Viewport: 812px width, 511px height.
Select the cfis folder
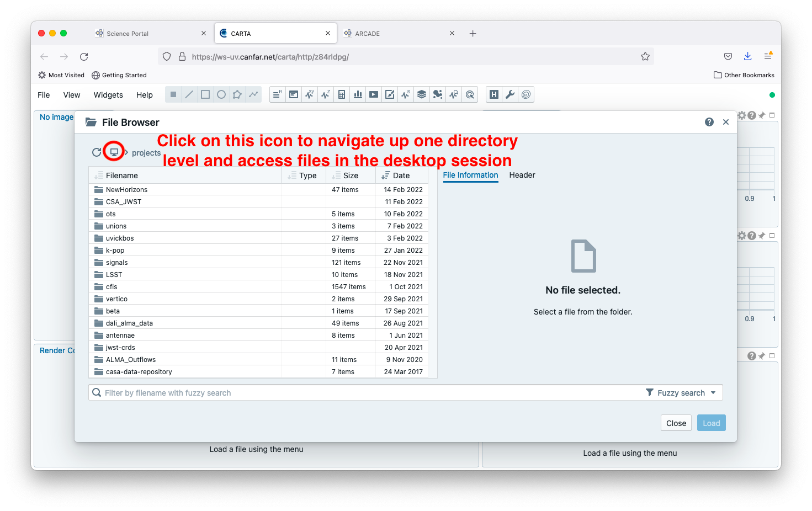[x=258, y=286]
